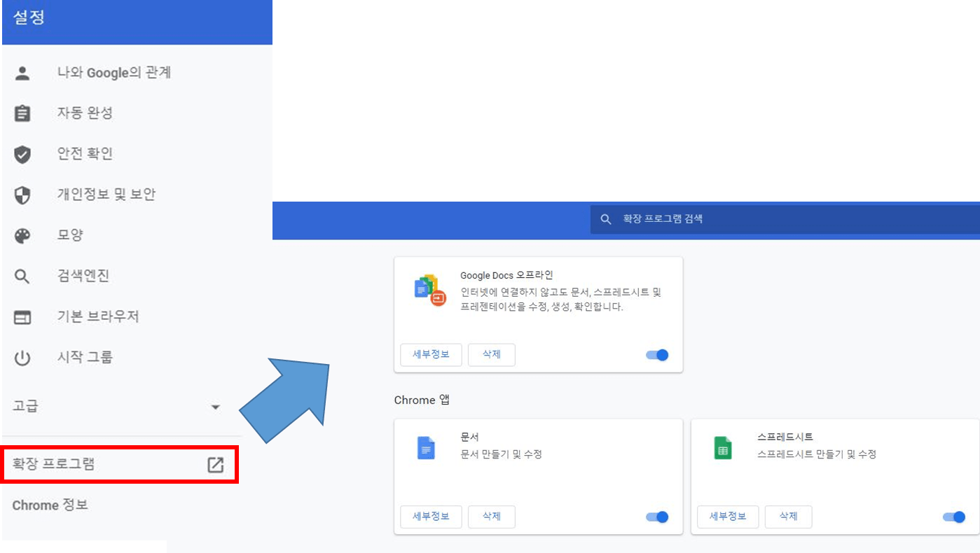
Task: Open 안전 확인 section
Action: click(x=85, y=153)
